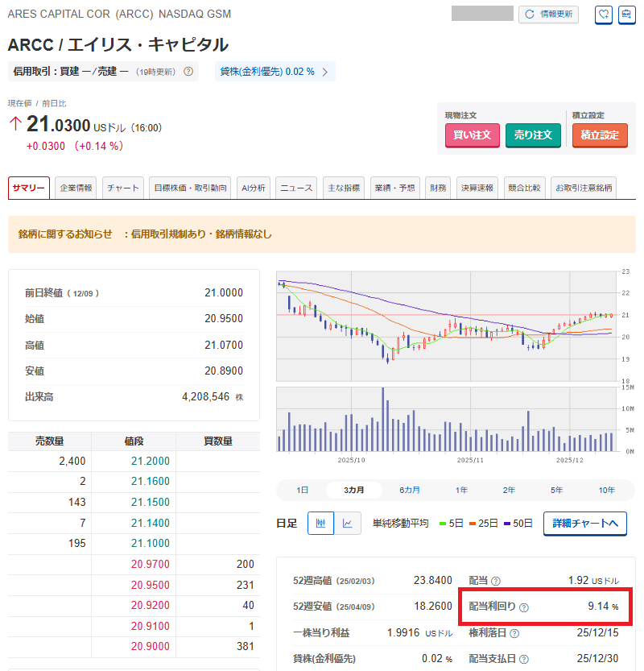Click help icon beside 配当
Viewport: 644px width, 671px height.
[x=496, y=581]
